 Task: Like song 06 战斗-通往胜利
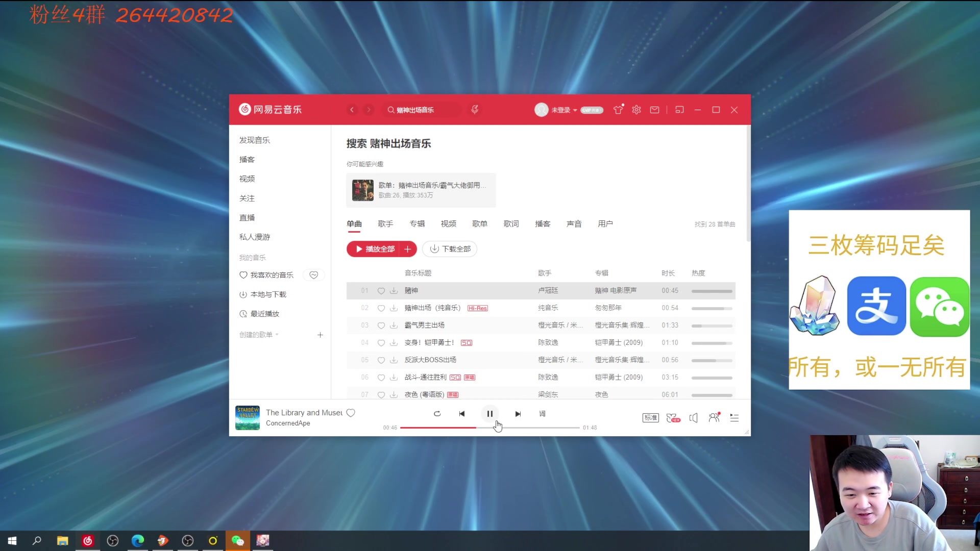click(381, 378)
